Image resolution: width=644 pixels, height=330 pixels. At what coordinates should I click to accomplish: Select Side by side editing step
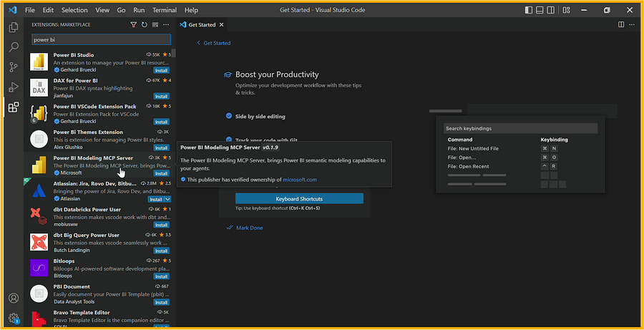click(260, 116)
